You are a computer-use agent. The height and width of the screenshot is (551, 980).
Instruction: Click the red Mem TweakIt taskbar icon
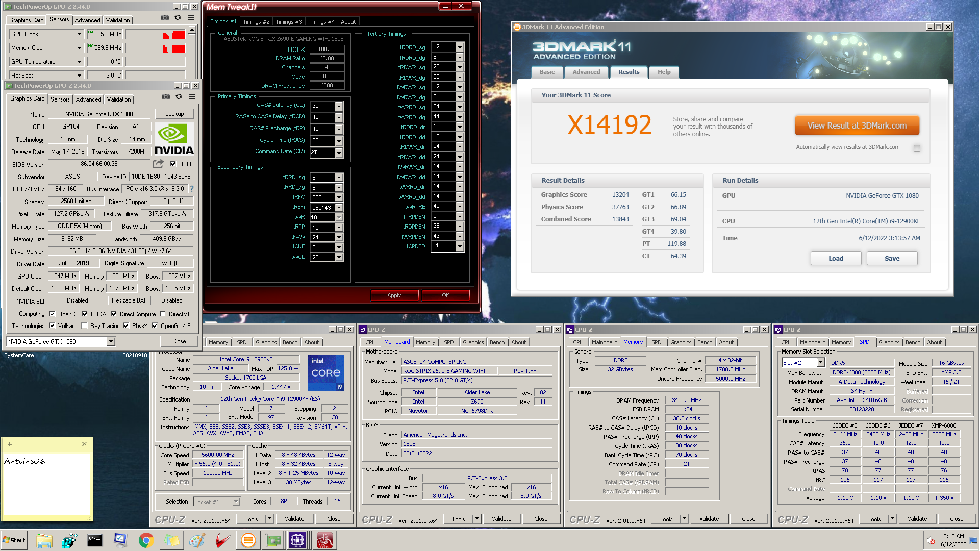(x=324, y=540)
